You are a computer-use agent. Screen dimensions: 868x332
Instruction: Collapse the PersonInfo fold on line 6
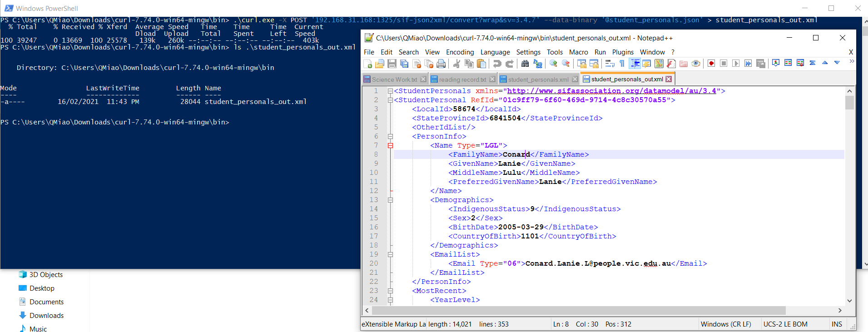click(390, 136)
